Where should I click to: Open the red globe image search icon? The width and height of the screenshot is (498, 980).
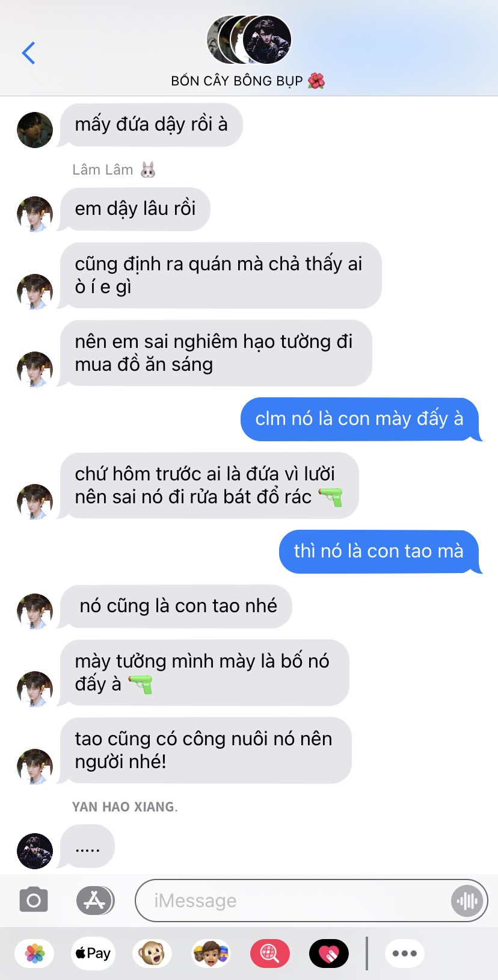269,953
